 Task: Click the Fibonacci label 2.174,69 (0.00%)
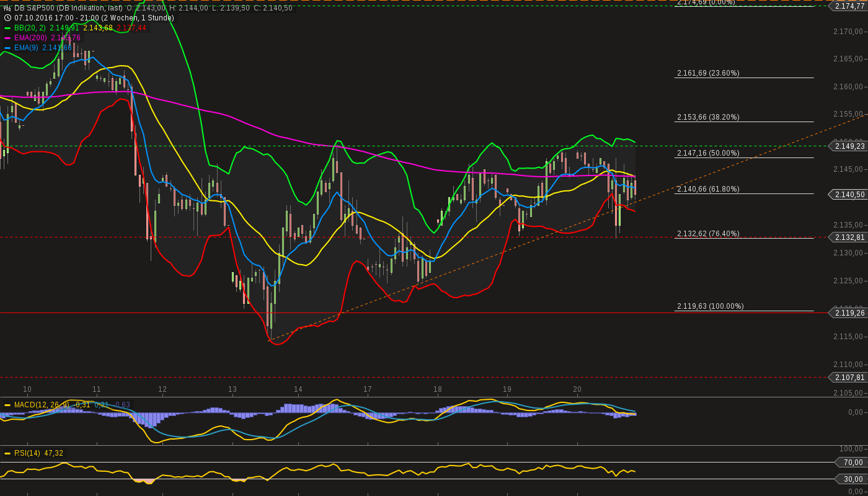click(x=706, y=2)
